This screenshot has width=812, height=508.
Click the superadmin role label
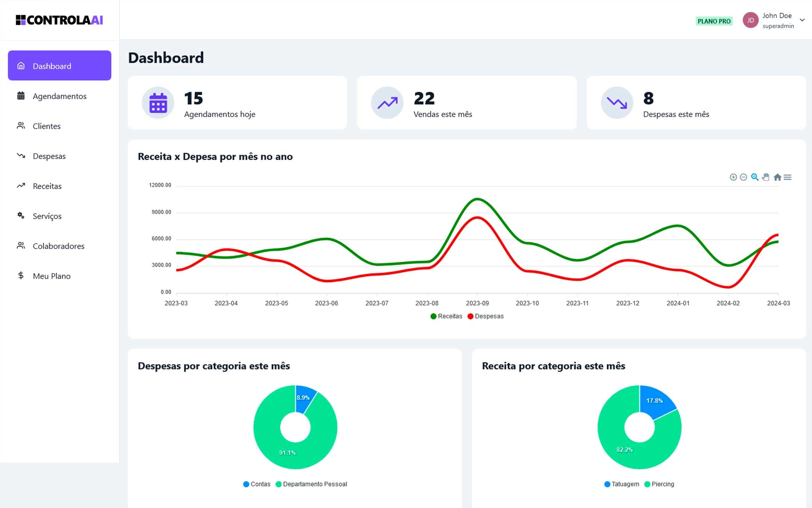point(778,26)
